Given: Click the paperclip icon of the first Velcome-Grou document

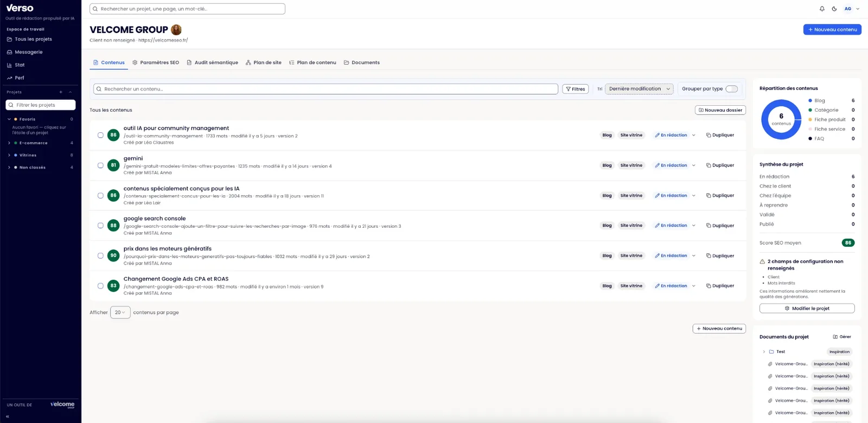Looking at the screenshot, I should tap(770, 364).
